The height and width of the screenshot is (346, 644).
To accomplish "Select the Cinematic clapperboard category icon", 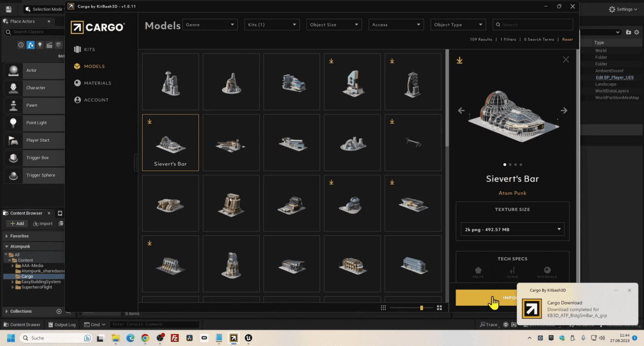I will tap(49, 45).
